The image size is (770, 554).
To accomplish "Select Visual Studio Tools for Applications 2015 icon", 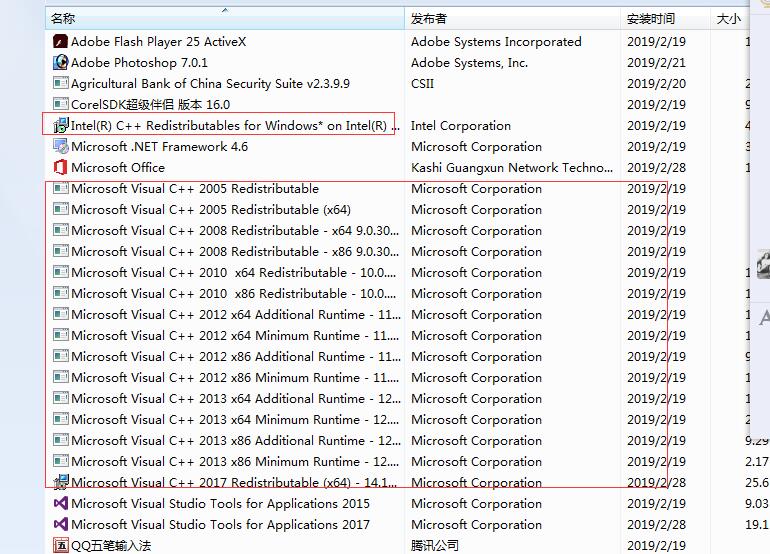I will [x=60, y=504].
